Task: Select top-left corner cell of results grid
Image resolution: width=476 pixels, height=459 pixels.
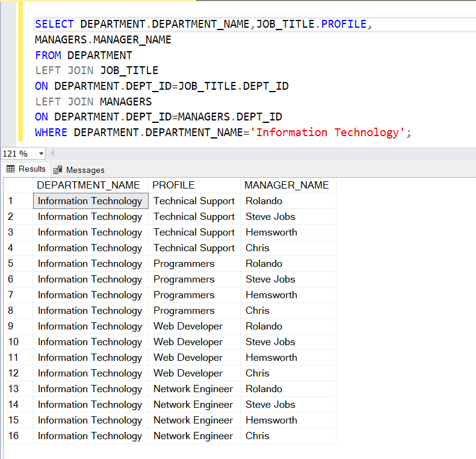Action: (x=18, y=185)
